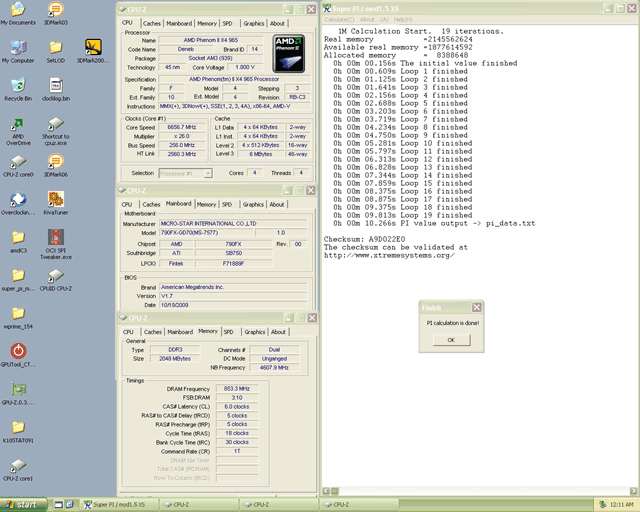Open the AMD OverDrive desktop icon
The width and height of the screenshot is (640, 512).
[19, 126]
